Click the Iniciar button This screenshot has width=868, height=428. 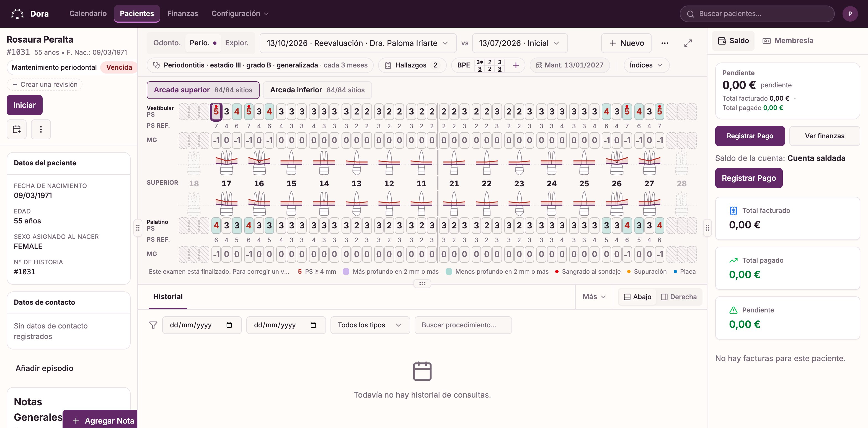25,105
